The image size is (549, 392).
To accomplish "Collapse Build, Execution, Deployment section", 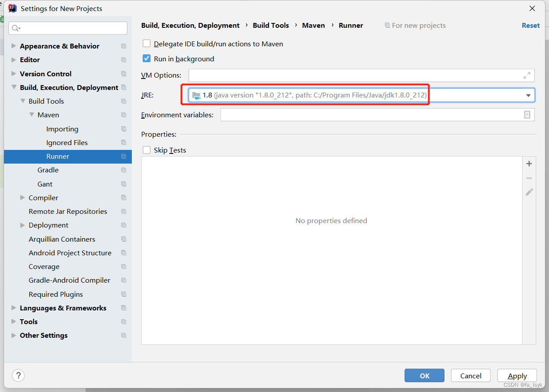I will click(x=14, y=87).
